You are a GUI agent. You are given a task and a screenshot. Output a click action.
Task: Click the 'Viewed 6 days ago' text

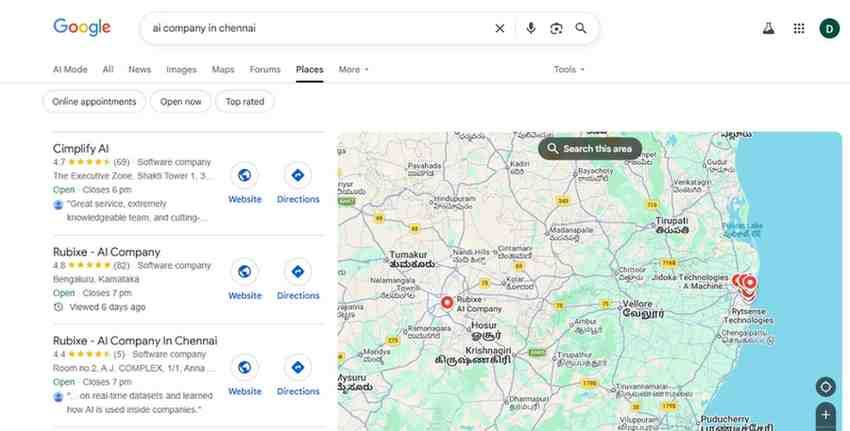(107, 307)
